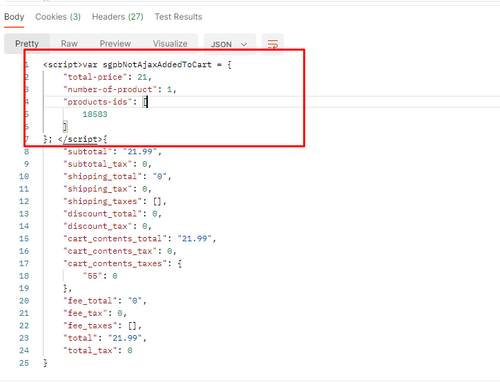Click line number 17 in the gutter
500x390 pixels.
24,264
